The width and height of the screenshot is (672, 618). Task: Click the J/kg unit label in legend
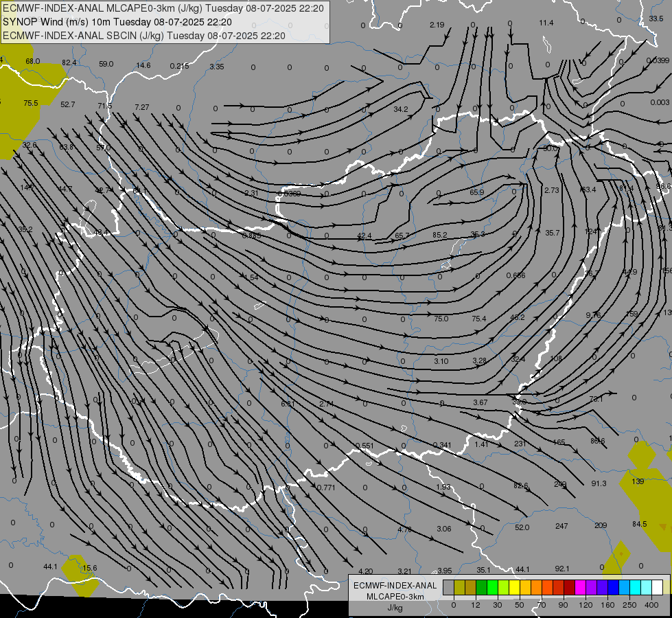[x=395, y=608]
